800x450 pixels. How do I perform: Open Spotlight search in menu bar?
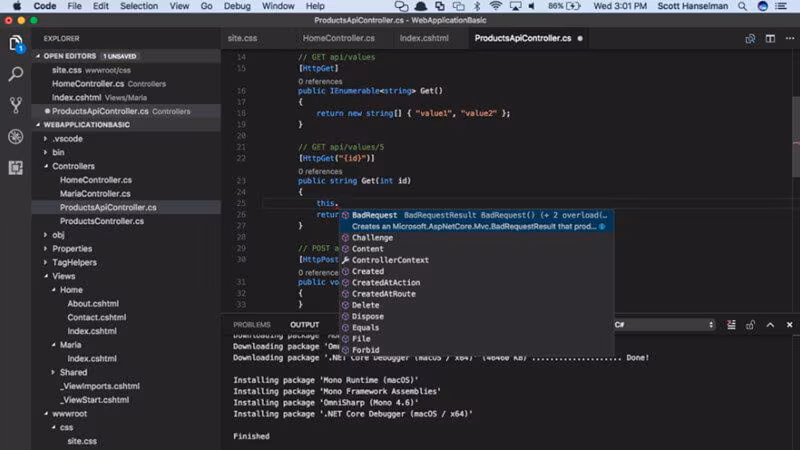pyautogui.click(x=742, y=6)
